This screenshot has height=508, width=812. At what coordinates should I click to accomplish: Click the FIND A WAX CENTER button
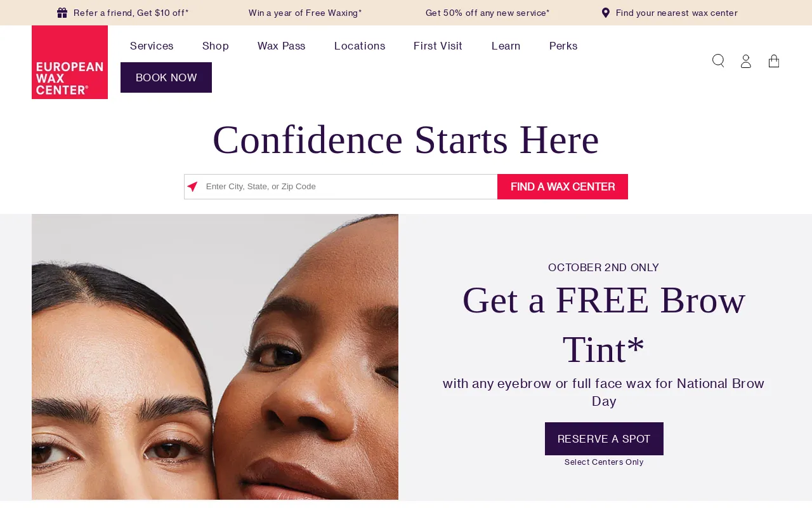pyautogui.click(x=563, y=187)
